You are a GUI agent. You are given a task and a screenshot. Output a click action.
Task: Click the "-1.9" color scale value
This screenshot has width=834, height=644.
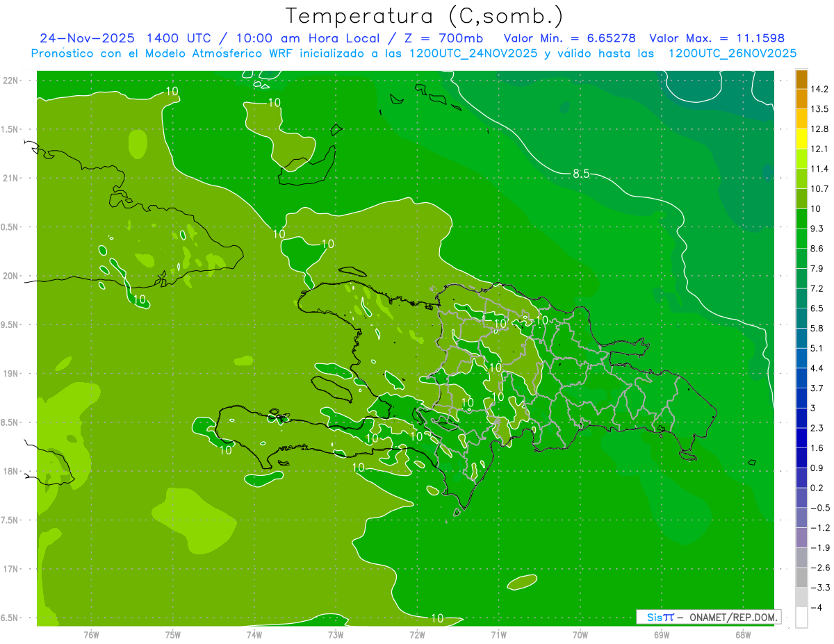tap(819, 547)
